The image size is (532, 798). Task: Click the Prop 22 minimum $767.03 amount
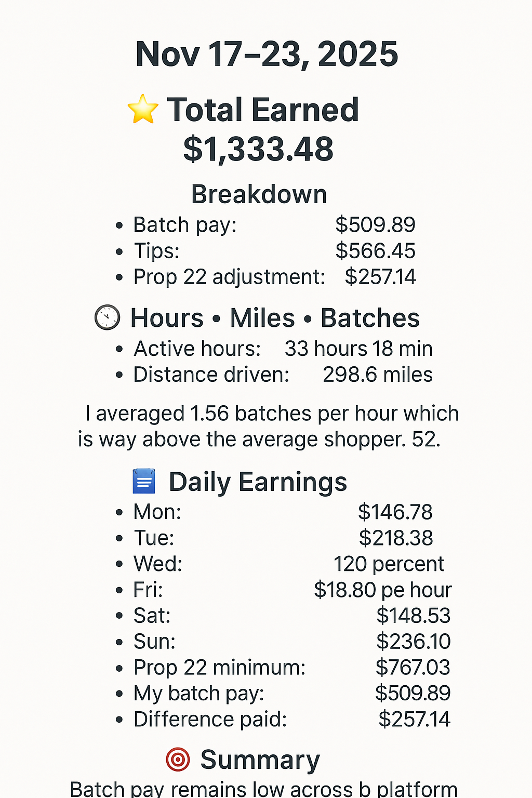tap(413, 668)
